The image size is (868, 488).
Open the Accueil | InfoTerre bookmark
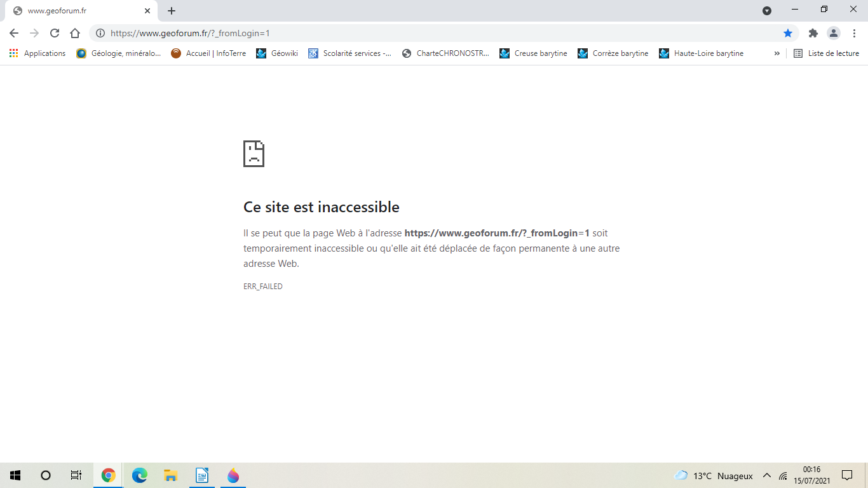(x=208, y=53)
